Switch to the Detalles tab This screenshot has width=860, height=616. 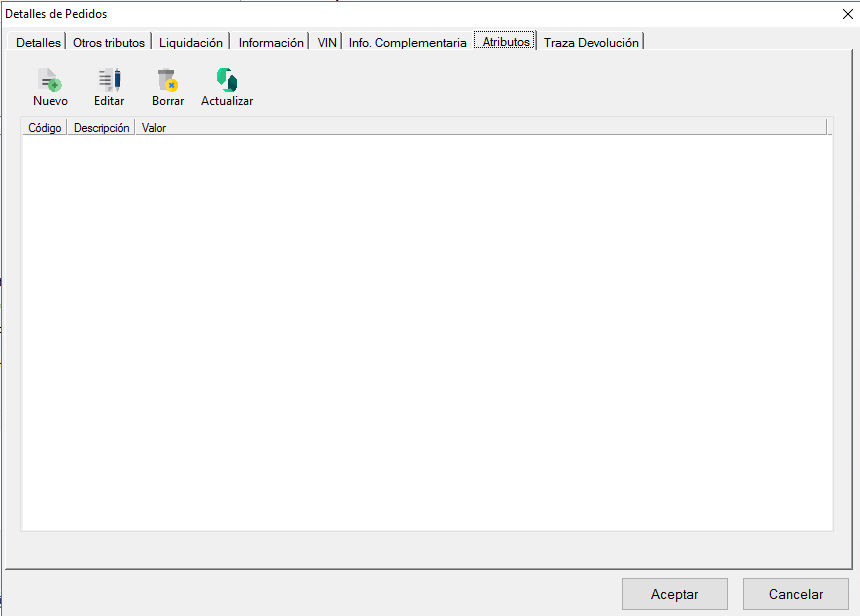pos(39,43)
